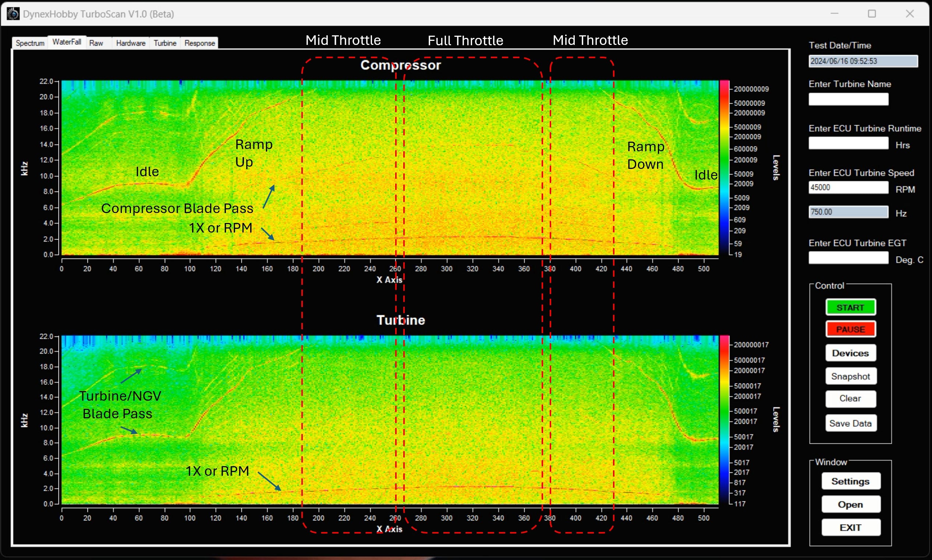Screen dimensions: 932x560
Task: Click the TurboScan app icon in title bar
Action: point(13,14)
